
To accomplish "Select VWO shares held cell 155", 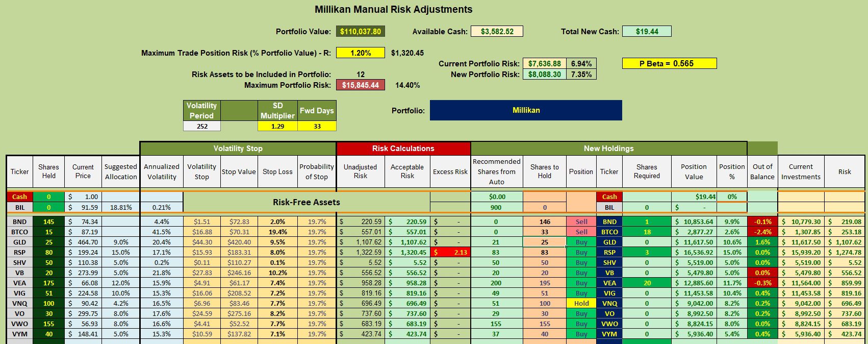I will [48, 324].
